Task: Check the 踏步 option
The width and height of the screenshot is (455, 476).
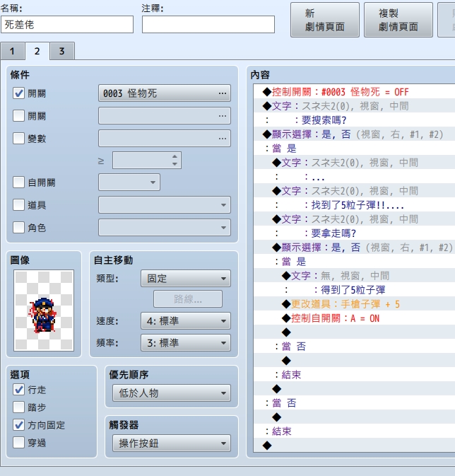Action: pyautogui.click(x=18, y=407)
